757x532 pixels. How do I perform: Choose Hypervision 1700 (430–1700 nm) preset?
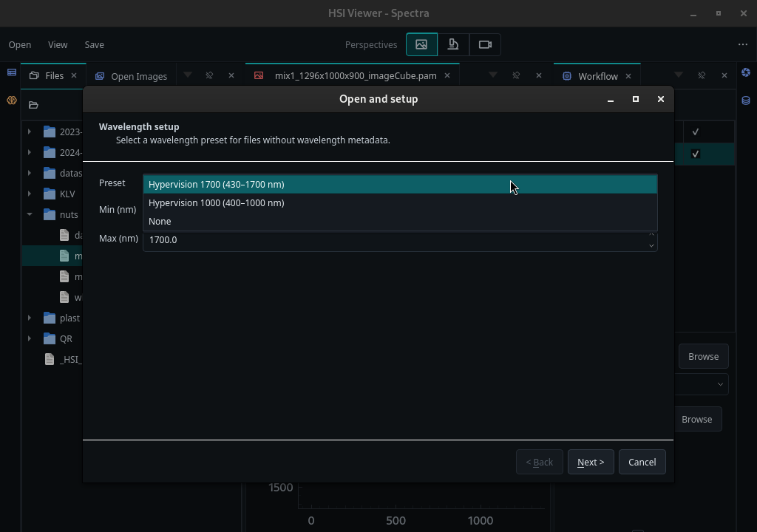click(x=400, y=185)
